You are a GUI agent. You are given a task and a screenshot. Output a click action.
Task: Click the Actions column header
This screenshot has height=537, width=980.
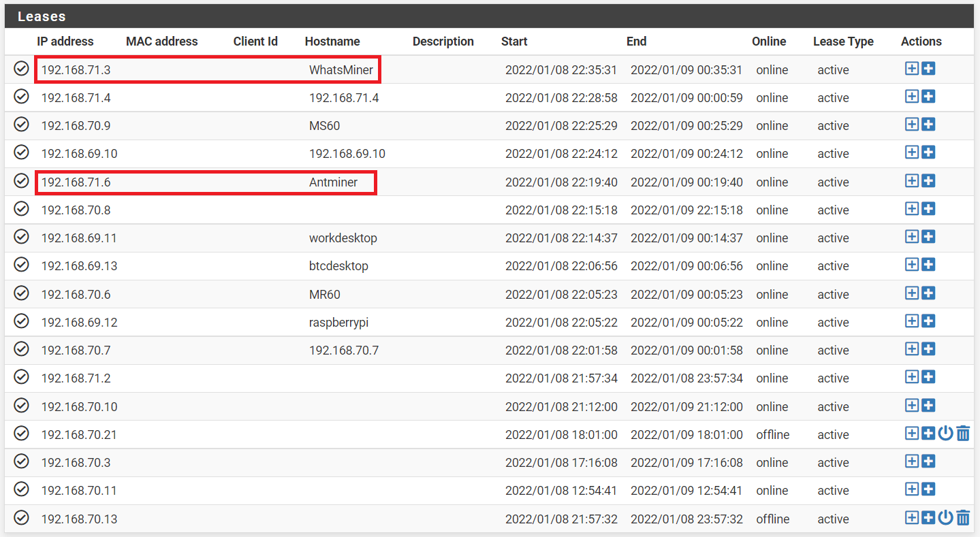pos(921,42)
